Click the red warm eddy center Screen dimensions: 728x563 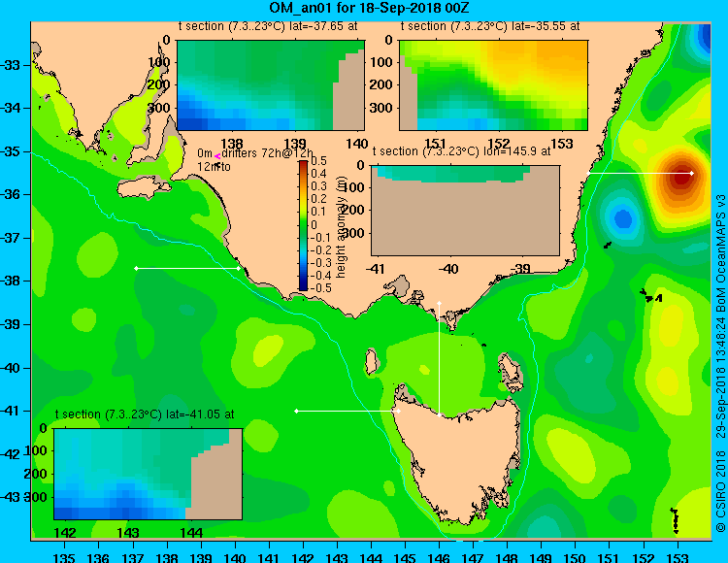[681, 177]
